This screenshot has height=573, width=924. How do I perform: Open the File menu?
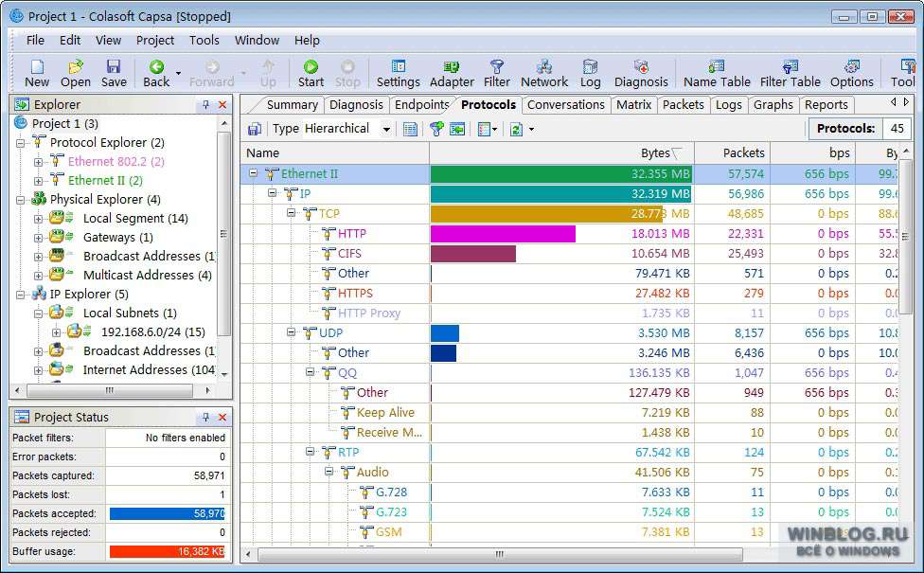35,40
